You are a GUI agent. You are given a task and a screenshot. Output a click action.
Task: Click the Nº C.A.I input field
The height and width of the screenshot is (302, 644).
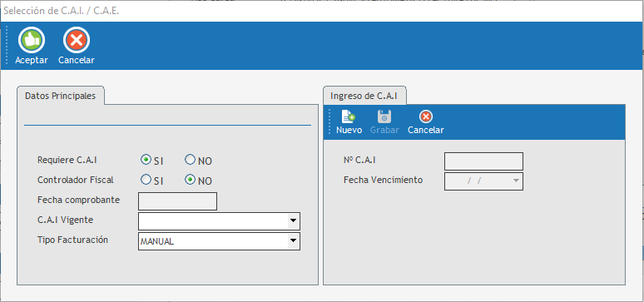483,161
